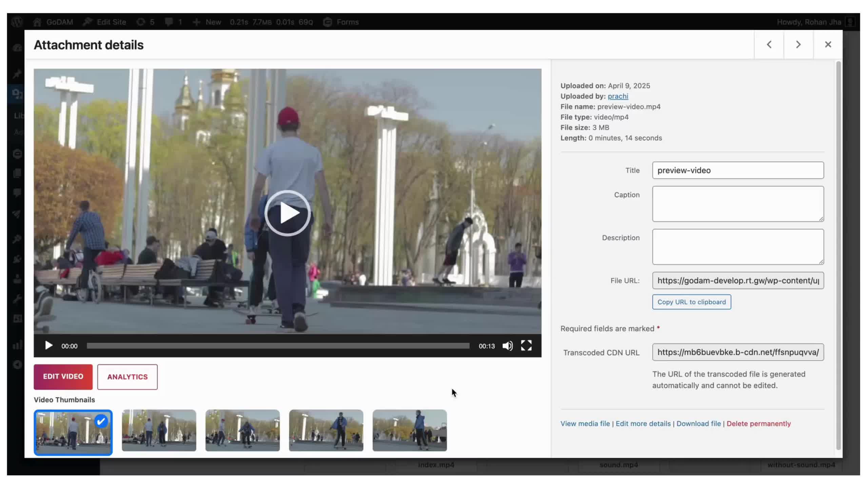The height and width of the screenshot is (488, 868).
Task: Enter fullscreen mode in the video player
Action: tap(526, 346)
